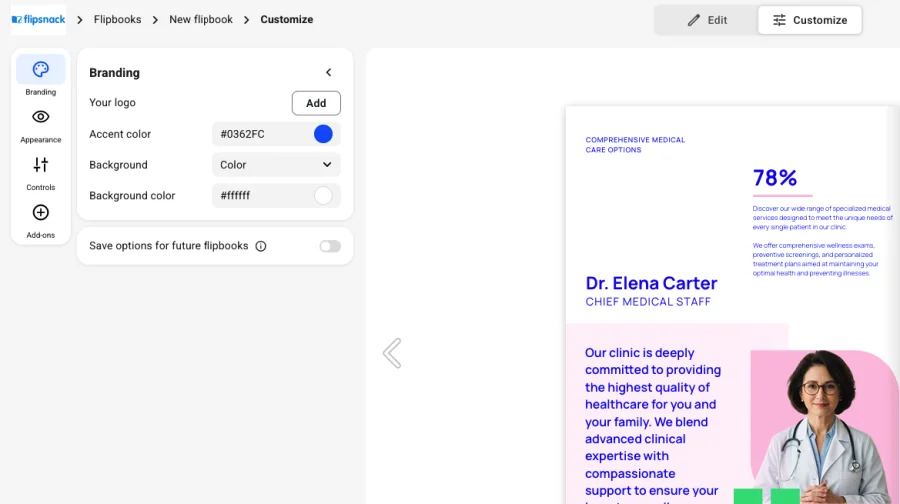Open the Background type dropdown
900x504 pixels.
(276, 165)
